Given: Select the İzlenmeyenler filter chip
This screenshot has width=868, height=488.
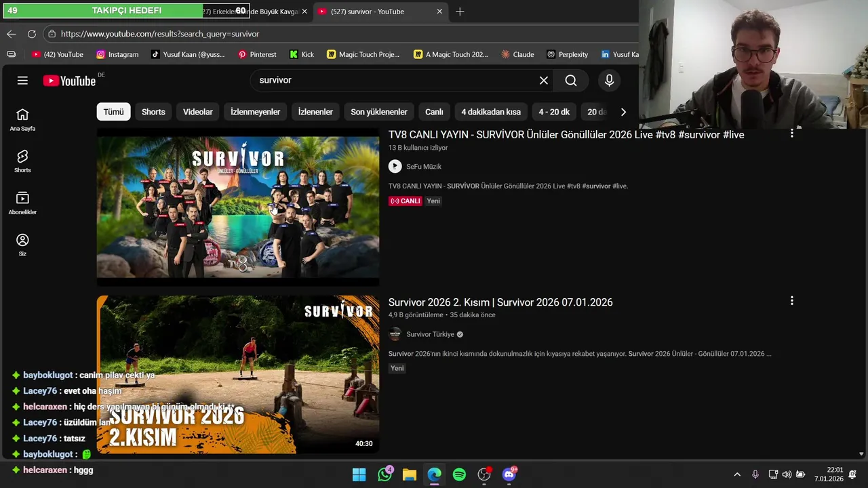Looking at the screenshot, I should [255, 112].
